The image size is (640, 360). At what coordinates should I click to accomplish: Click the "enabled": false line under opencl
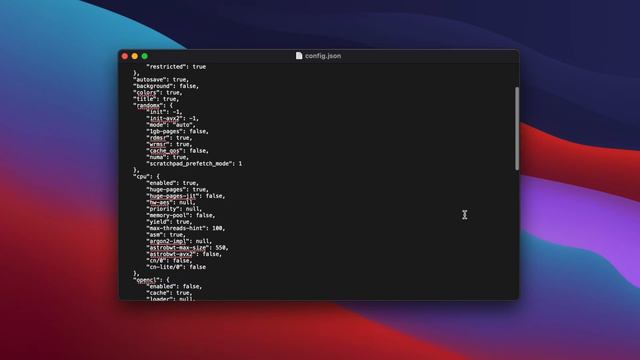tap(174, 287)
